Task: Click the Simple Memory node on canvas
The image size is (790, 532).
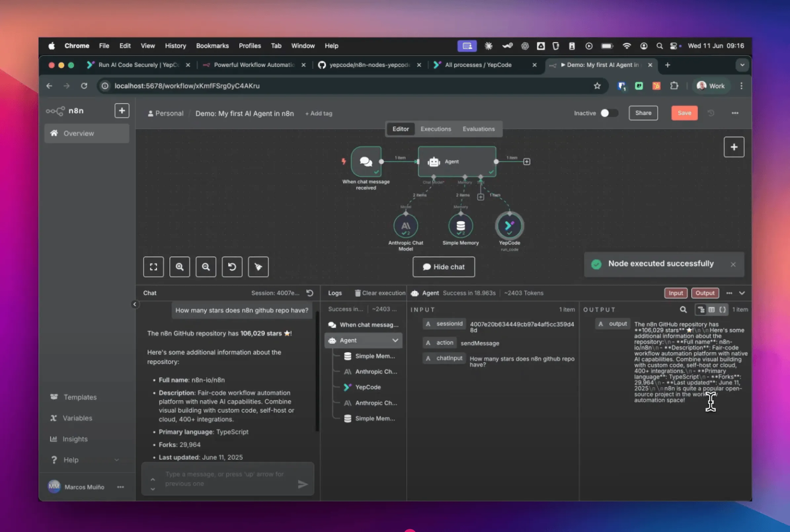Action: [460, 225]
